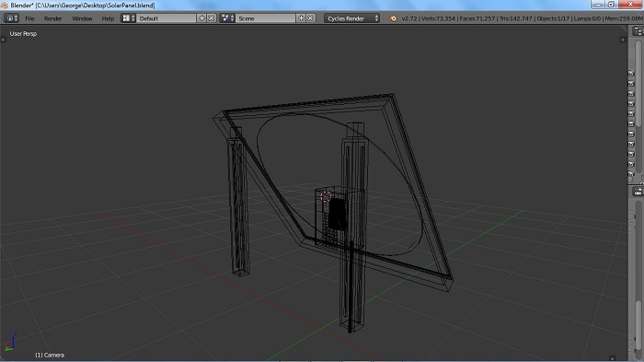The height and width of the screenshot is (362, 644).
Task: Expand the viewport properties region plus toggle
Action: pyautogui.click(x=623, y=40)
